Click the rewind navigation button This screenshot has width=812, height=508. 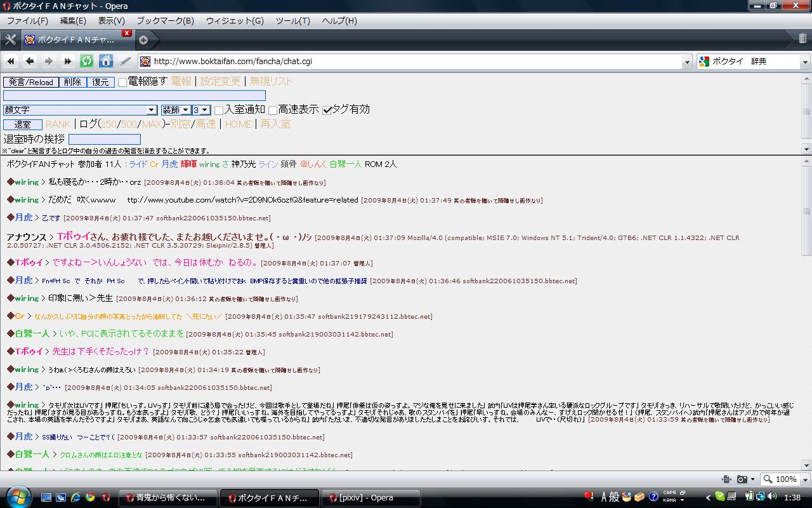pyautogui.click(x=11, y=62)
